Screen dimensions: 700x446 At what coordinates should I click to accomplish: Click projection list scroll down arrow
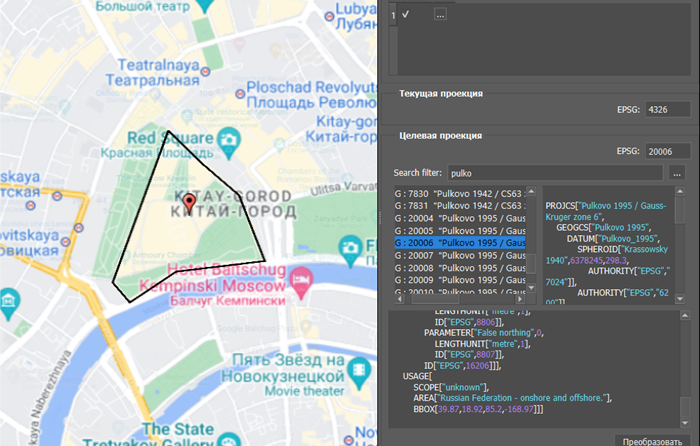pyautogui.click(x=531, y=288)
